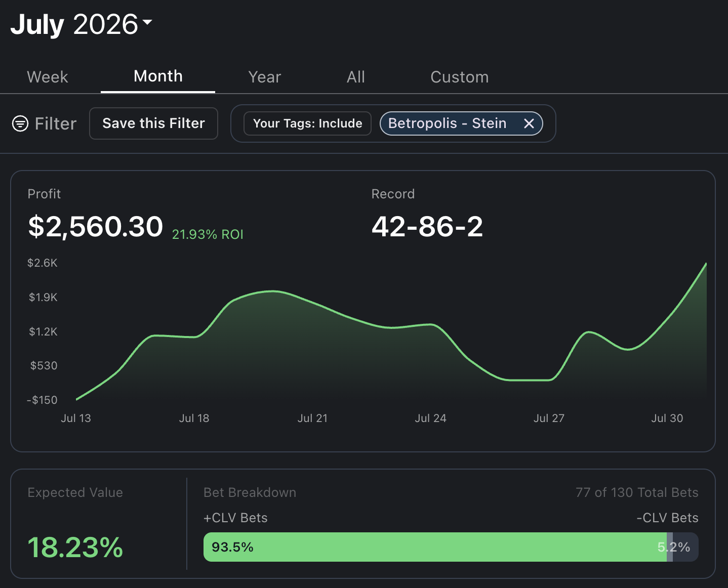The width and height of the screenshot is (728, 588).
Task: Toggle the Your Tags: Include setting
Action: (308, 123)
